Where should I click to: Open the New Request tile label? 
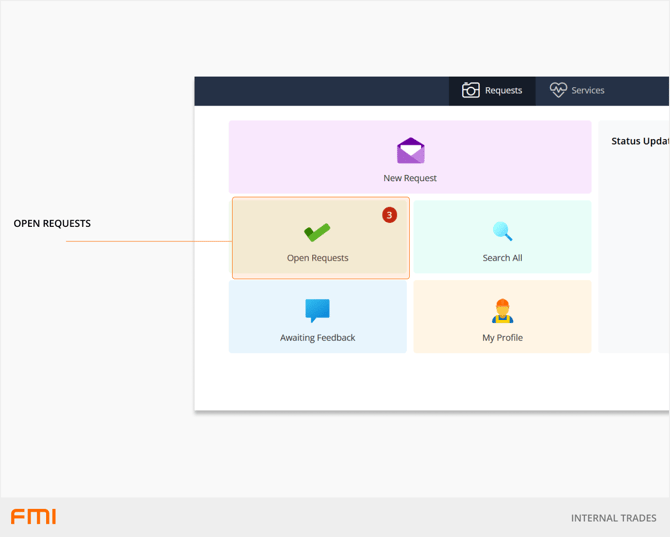[410, 178]
